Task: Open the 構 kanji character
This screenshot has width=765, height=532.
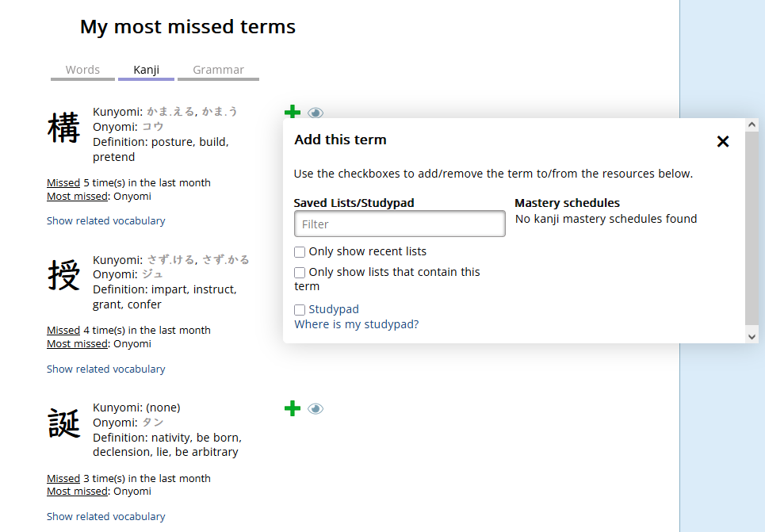Action: pos(64,128)
